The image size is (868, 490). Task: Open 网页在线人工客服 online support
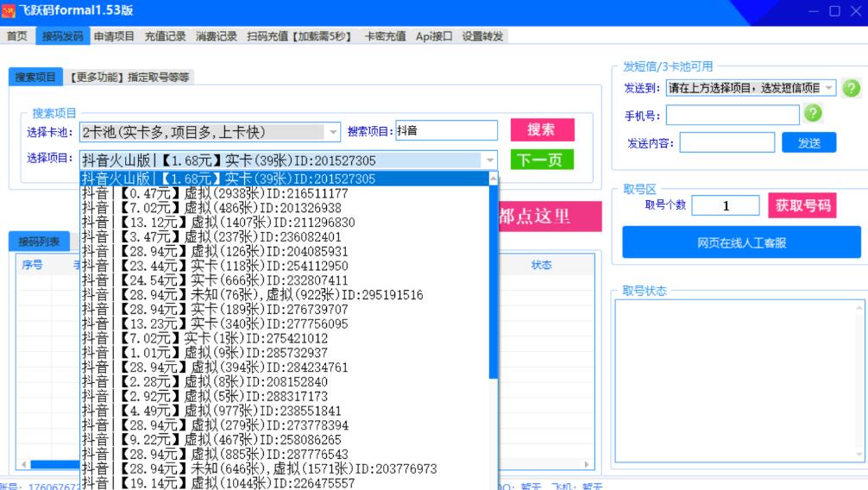click(x=741, y=242)
